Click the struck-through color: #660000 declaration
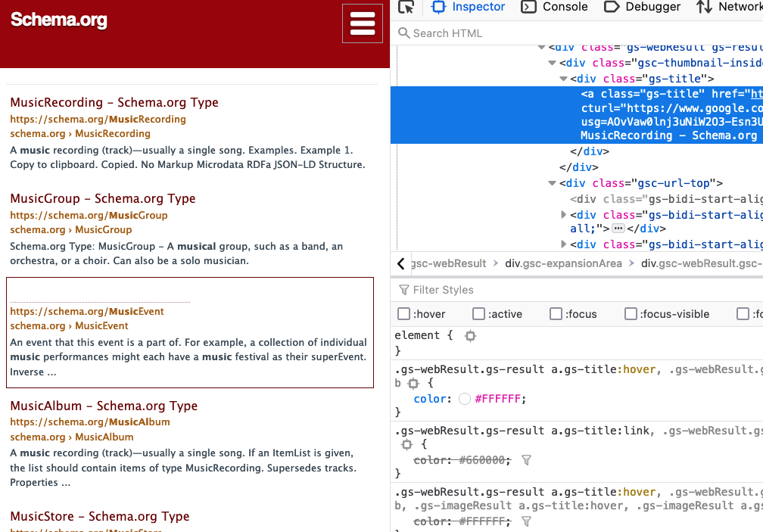The image size is (763, 532). (x=462, y=460)
